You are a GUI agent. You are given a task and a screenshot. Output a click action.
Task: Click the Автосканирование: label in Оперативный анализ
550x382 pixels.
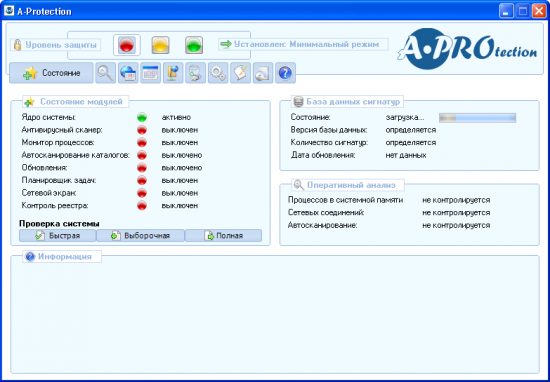pyautogui.click(x=322, y=226)
